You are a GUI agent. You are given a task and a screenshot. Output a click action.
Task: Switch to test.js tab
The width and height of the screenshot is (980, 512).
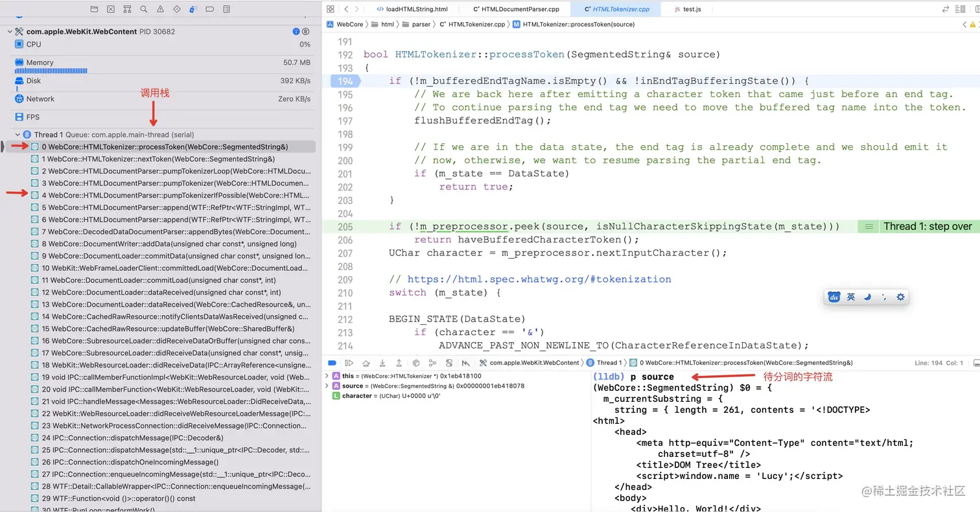[x=687, y=9]
